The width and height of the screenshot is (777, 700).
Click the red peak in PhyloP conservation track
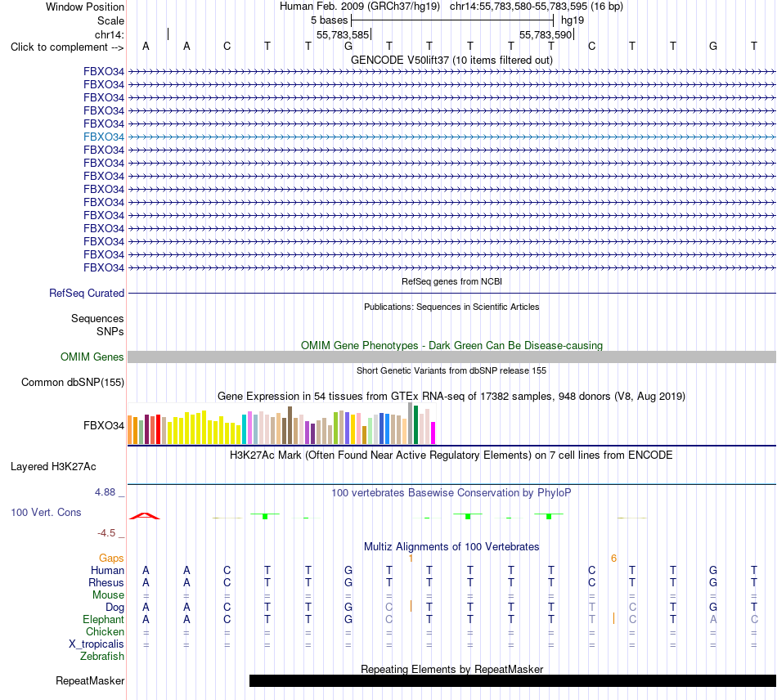click(145, 516)
